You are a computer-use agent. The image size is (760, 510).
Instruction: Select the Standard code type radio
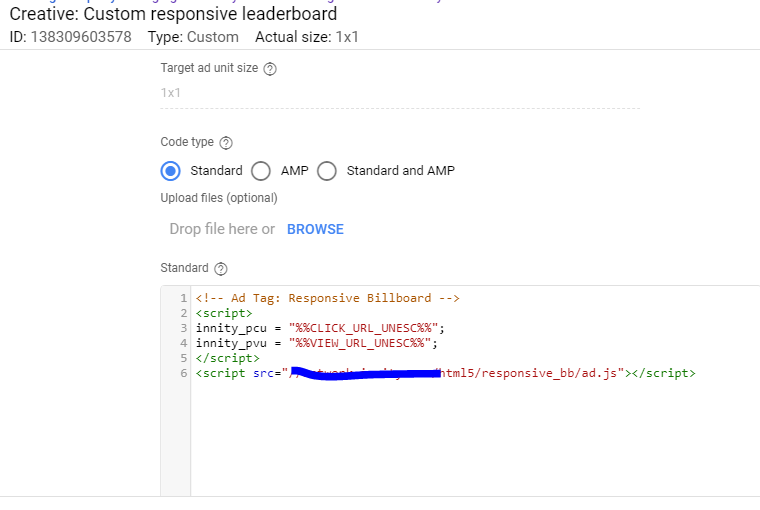pyautogui.click(x=171, y=171)
